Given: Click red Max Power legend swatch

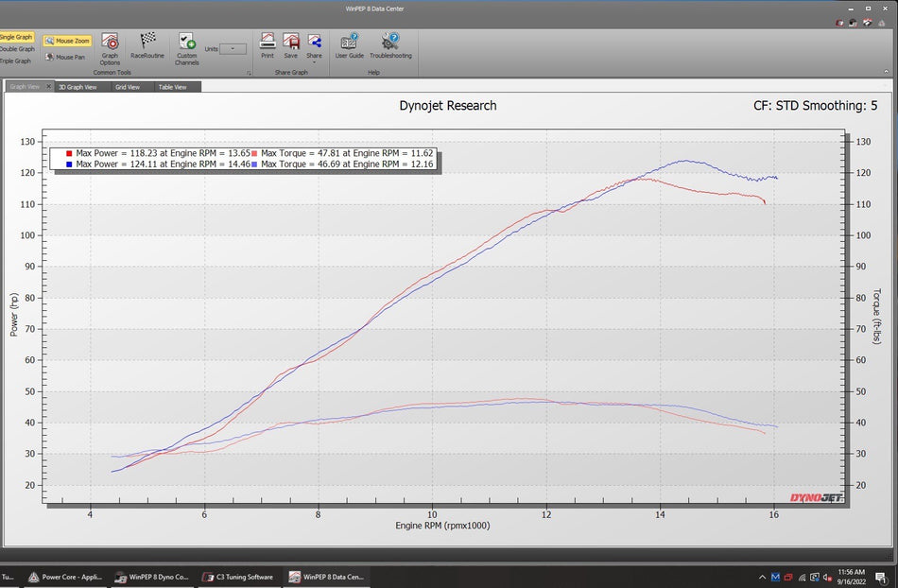Looking at the screenshot, I should [69, 153].
